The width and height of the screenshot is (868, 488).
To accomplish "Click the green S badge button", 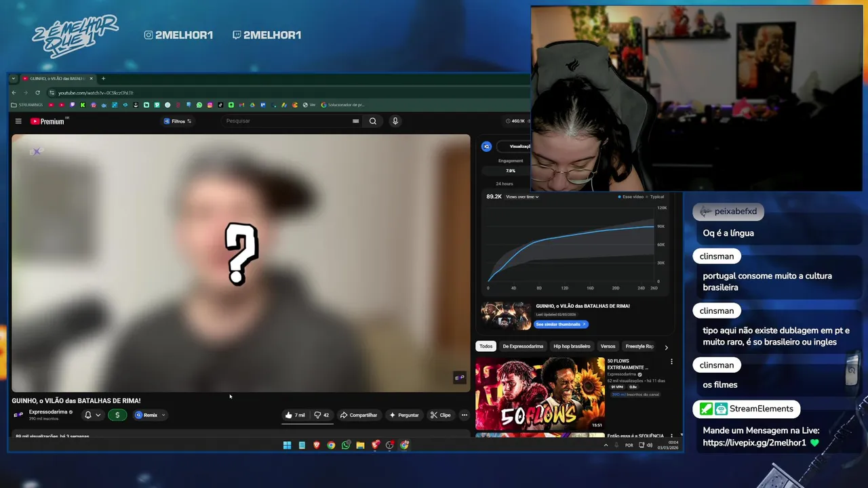I will [117, 415].
